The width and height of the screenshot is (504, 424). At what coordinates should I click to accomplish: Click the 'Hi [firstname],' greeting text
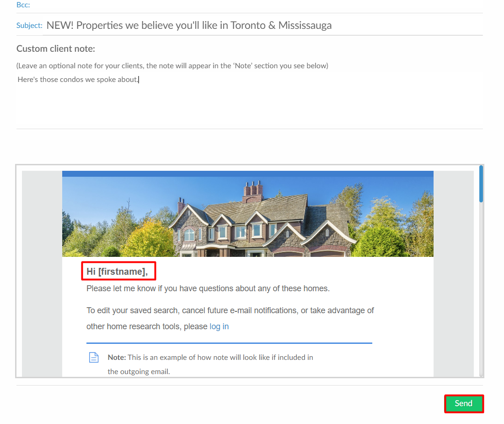point(117,271)
